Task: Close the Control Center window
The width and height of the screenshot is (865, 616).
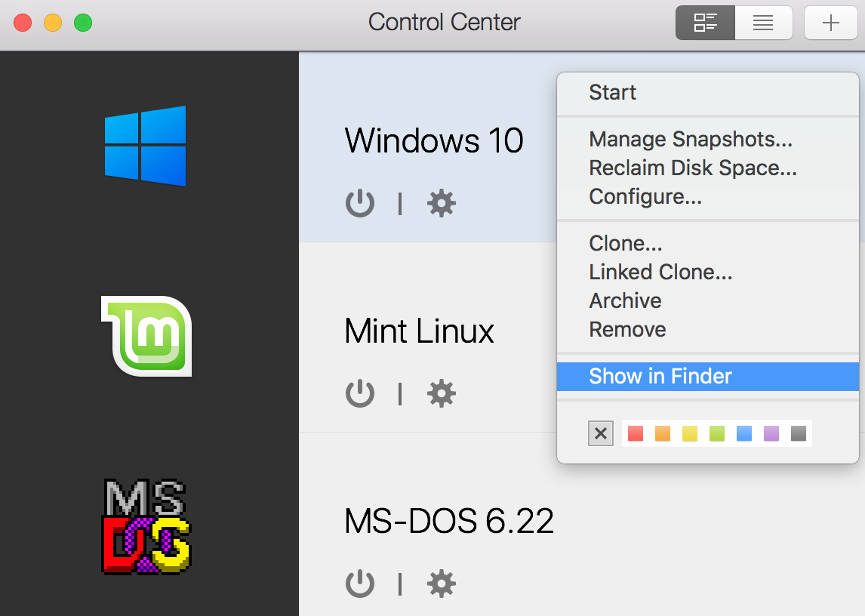Action: (x=23, y=23)
